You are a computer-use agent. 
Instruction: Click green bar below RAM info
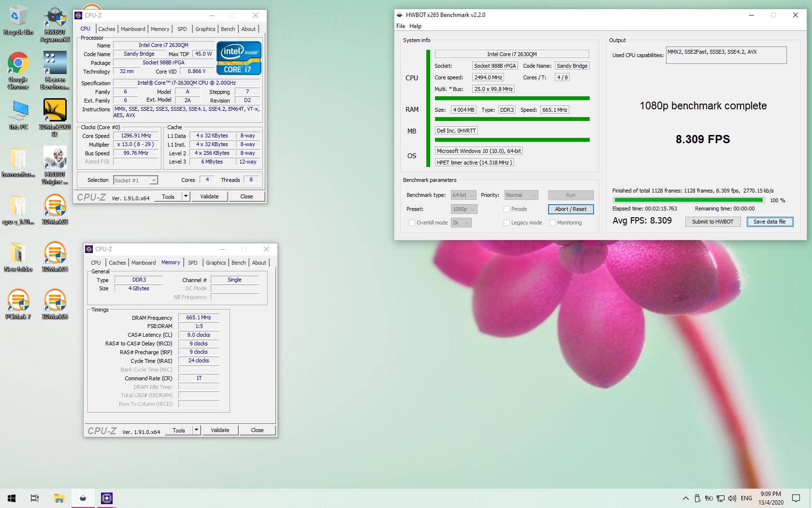[x=512, y=119]
